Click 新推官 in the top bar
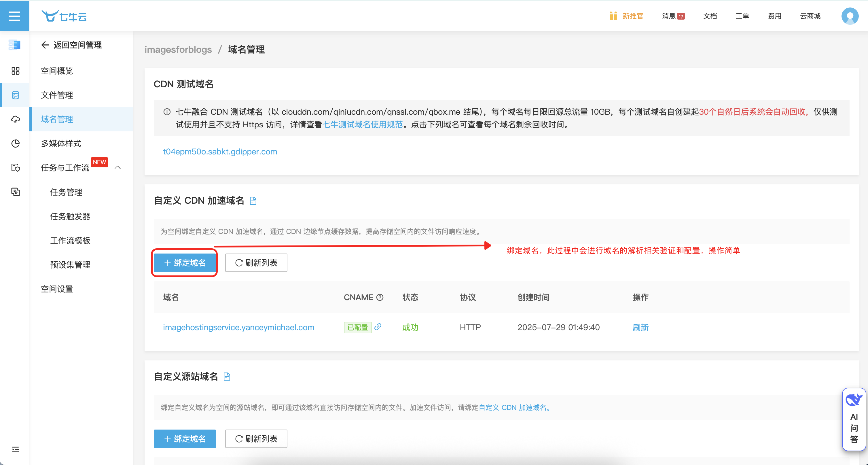This screenshot has height=465, width=868. click(633, 16)
